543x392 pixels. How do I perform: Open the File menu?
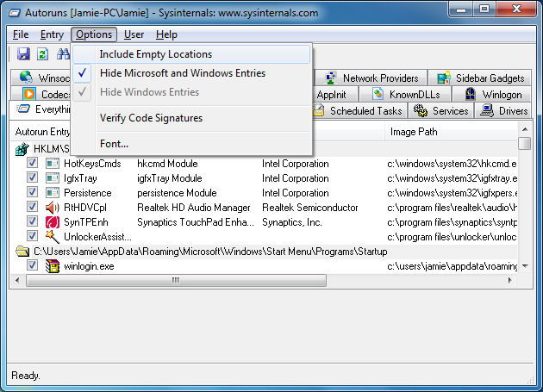(21, 34)
